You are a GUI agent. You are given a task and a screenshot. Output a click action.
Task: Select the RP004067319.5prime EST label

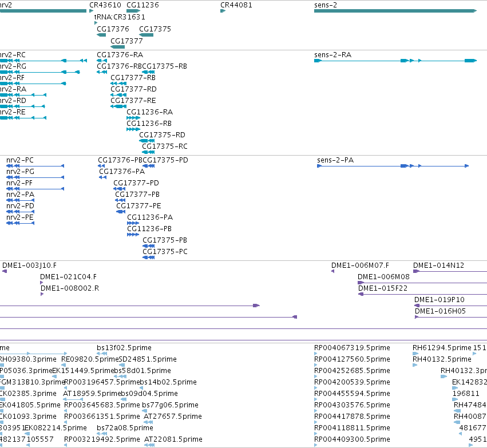[352, 348]
